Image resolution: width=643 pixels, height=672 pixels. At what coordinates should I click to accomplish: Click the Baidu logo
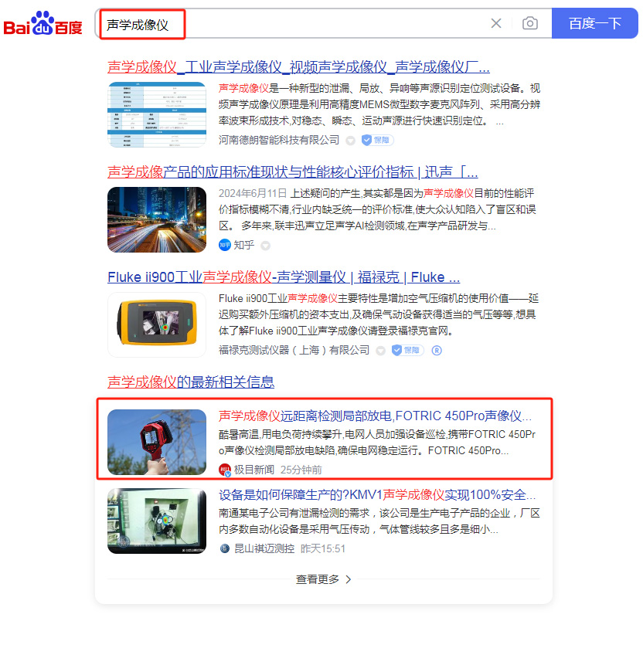[43, 24]
